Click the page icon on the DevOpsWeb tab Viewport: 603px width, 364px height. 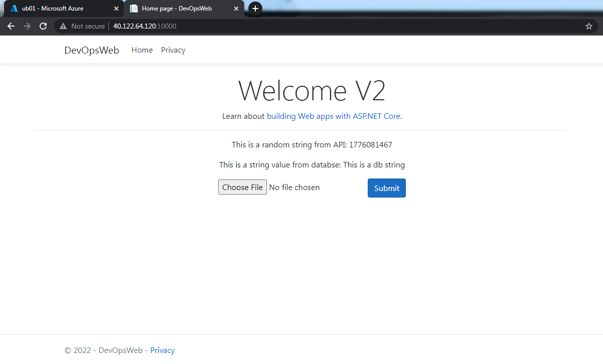(x=134, y=9)
